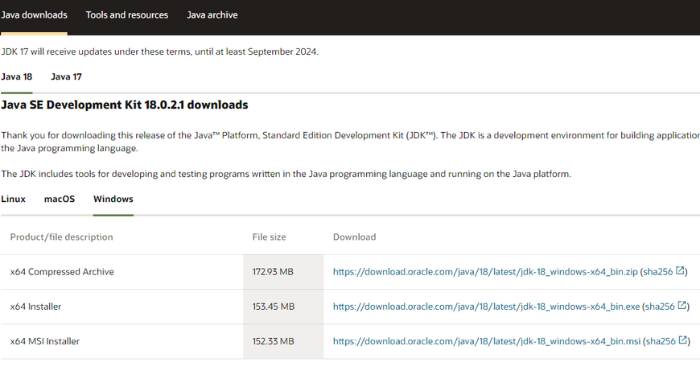
Task: Download the jdk-18 windows-x64 bin.msi link
Action: pyautogui.click(x=487, y=342)
